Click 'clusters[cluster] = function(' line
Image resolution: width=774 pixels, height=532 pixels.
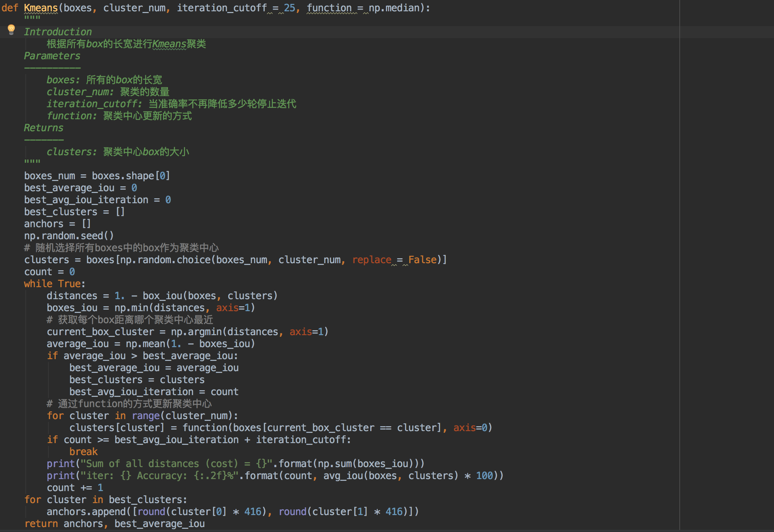tap(281, 428)
